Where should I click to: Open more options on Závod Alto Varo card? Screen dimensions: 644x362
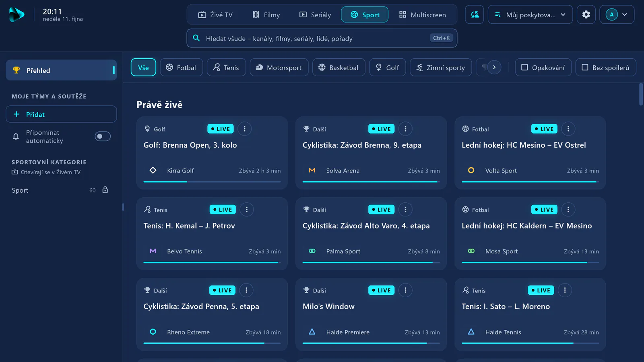(405, 210)
